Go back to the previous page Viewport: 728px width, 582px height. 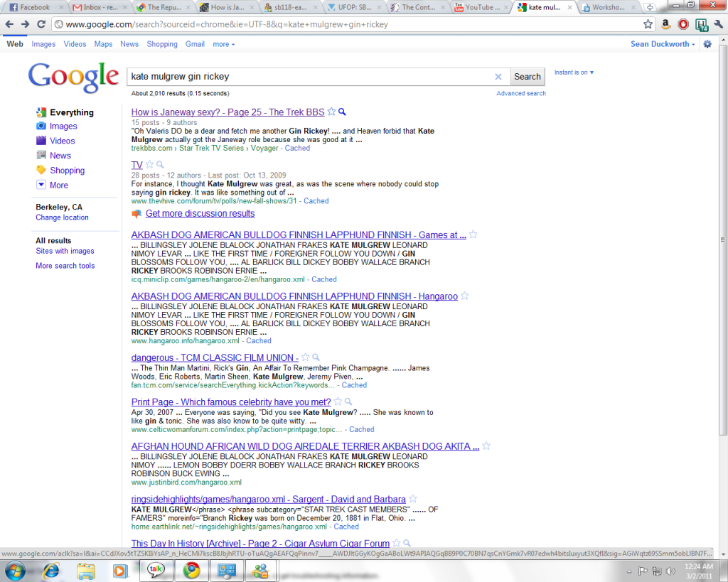coord(9,25)
